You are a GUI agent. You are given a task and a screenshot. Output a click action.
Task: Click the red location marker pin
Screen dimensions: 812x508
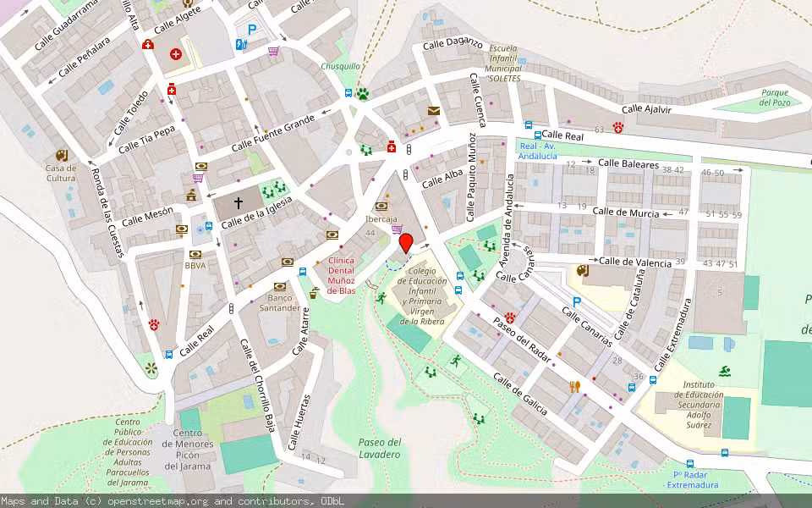coord(408,243)
